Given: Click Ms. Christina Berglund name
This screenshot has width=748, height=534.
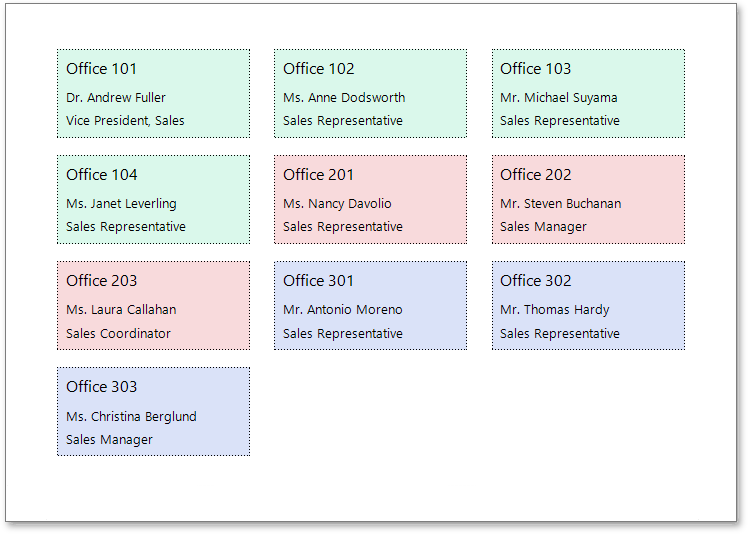Looking at the screenshot, I should click(131, 417).
